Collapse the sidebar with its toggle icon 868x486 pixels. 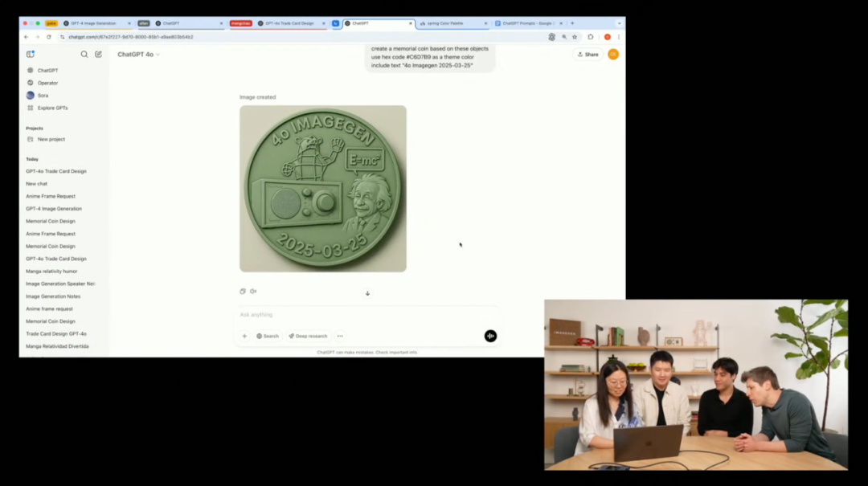31,52
